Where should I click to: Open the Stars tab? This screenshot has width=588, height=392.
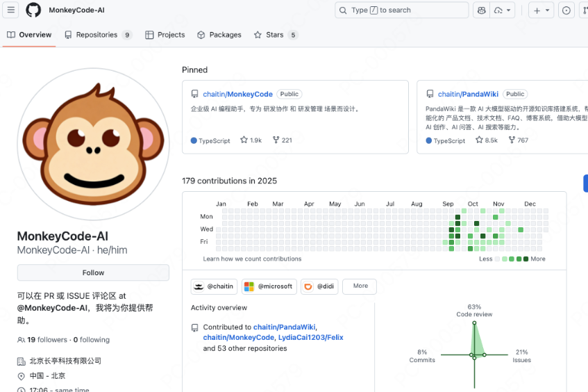276,35
